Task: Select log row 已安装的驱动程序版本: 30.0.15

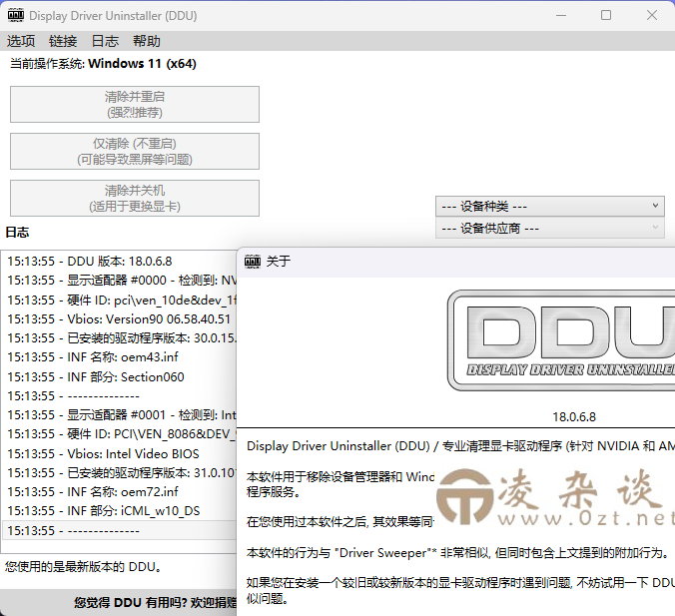Action: [119, 337]
